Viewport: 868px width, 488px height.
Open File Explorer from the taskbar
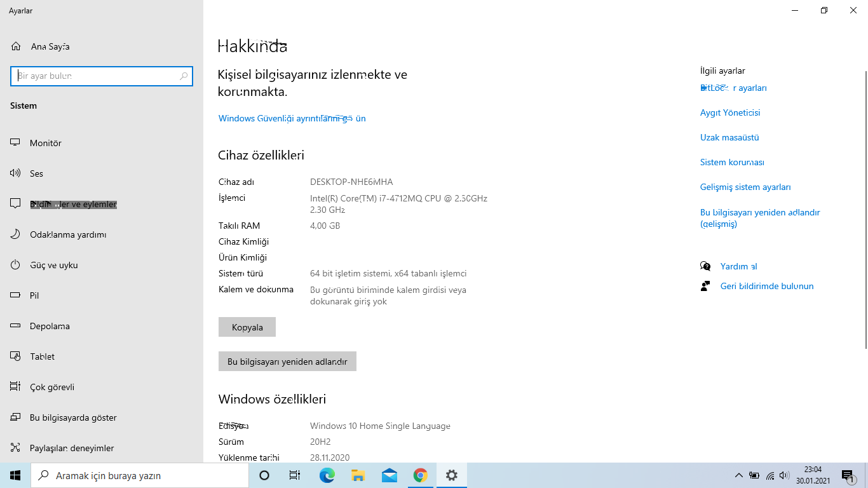pyautogui.click(x=358, y=475)
